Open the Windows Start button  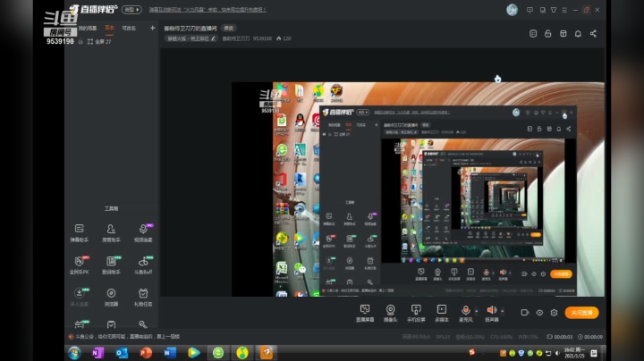(74, 353)
